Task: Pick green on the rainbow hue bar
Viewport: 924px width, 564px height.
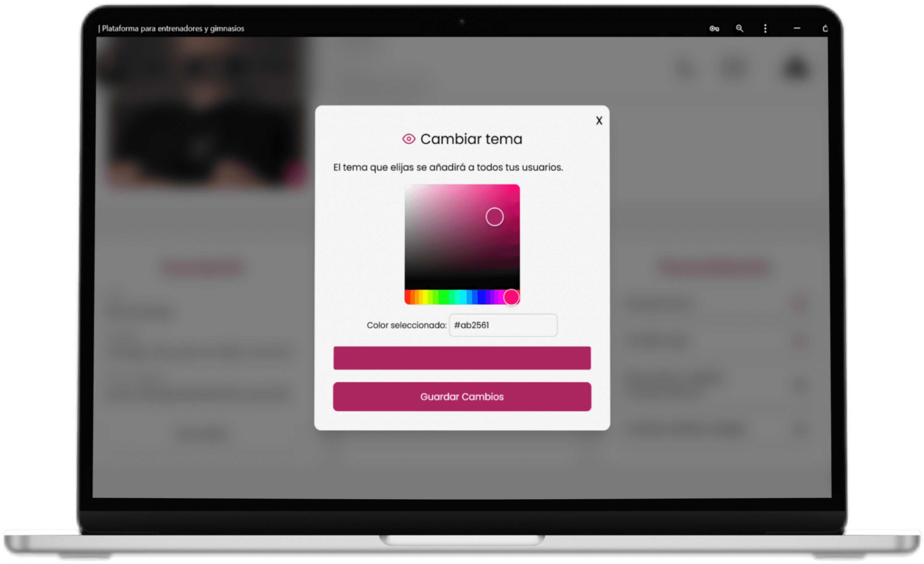Action: pyautogui.click(x=443, y=297)
